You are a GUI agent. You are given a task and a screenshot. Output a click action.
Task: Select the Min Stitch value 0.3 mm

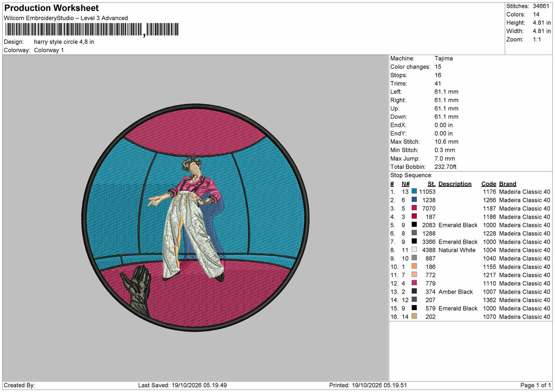point(445,150)
